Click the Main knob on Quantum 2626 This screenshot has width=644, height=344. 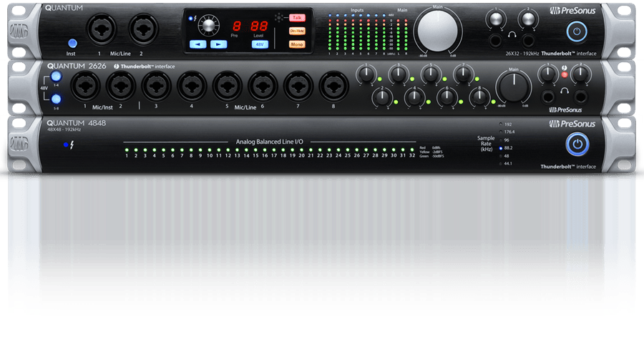click(x=513, y=87)
